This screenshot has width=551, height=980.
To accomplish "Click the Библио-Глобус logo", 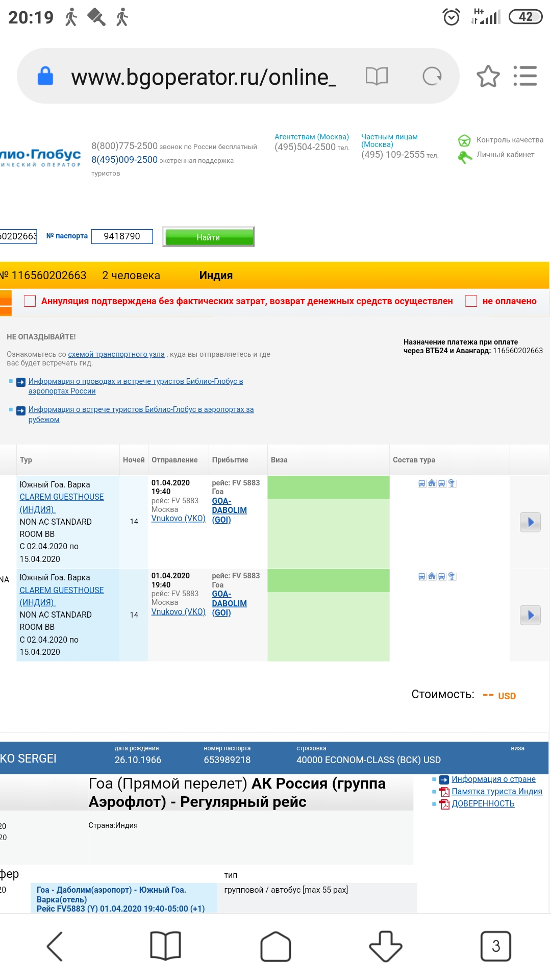I will pyautogui.click(x=40, y=157).
